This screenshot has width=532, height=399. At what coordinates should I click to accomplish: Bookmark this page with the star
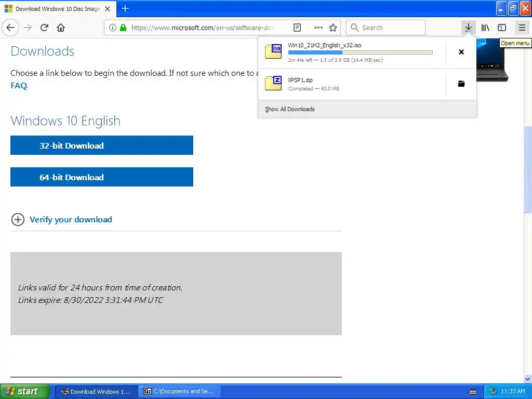tap(333, 28)
